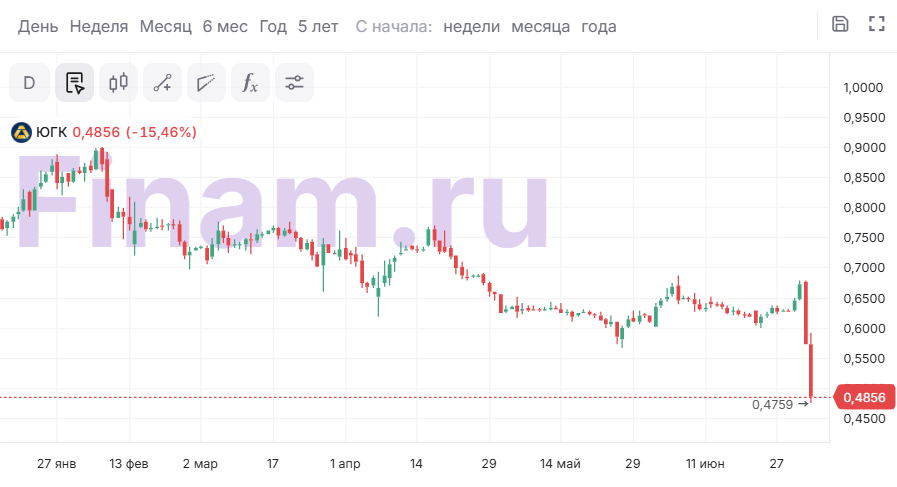The height and width of the screenshot is (487, 897).
Task: Click the 0,8500 price axis label
Action: click(864, 178)
